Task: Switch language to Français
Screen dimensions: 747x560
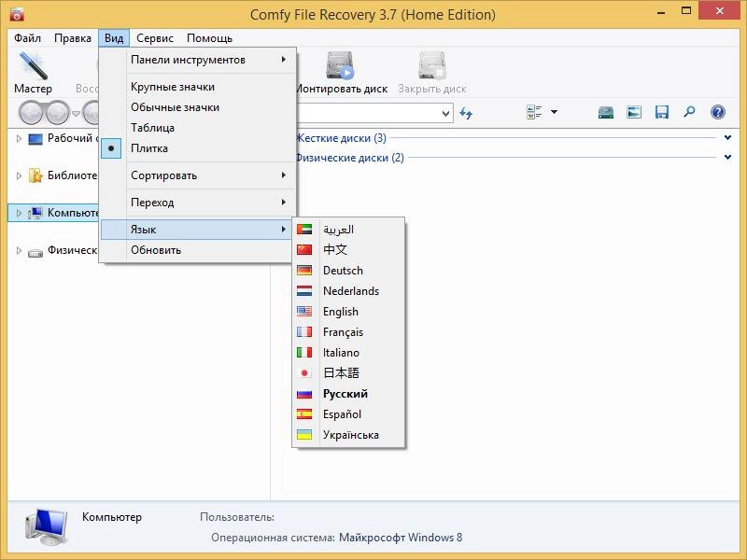Action: click(348, 332)
